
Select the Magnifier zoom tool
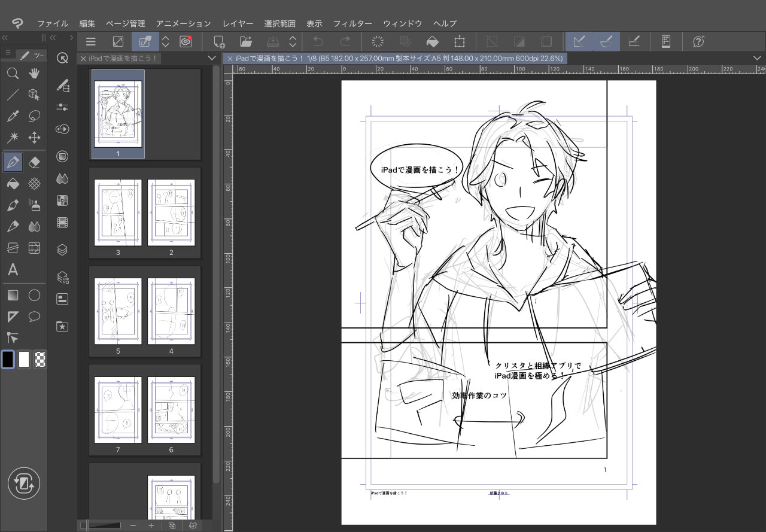(13, 74)
